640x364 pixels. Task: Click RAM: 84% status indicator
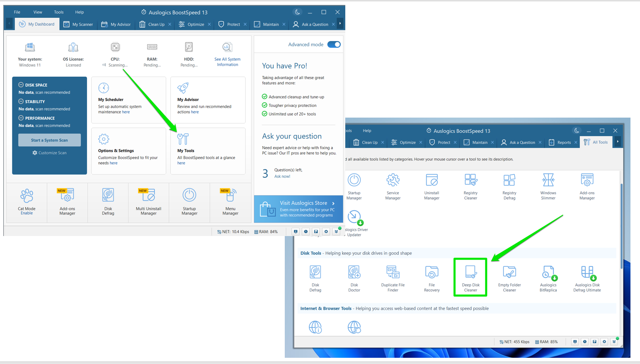tap(266, 232)
